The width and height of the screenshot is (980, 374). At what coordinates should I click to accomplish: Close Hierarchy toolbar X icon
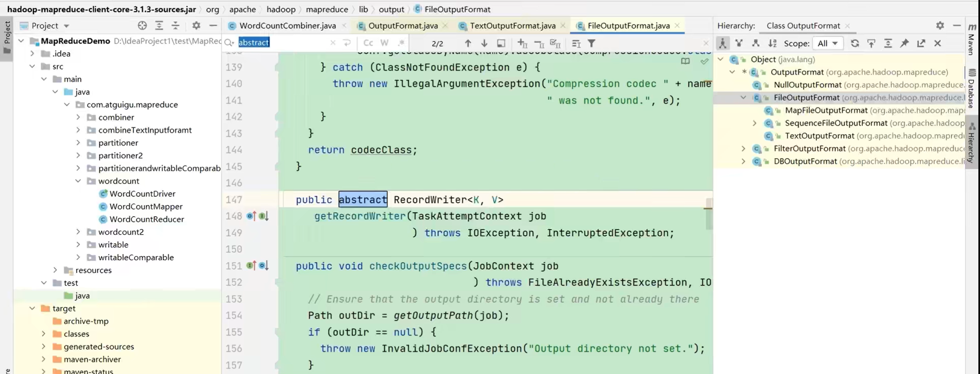pyautogui.click(x=938, y=43)
